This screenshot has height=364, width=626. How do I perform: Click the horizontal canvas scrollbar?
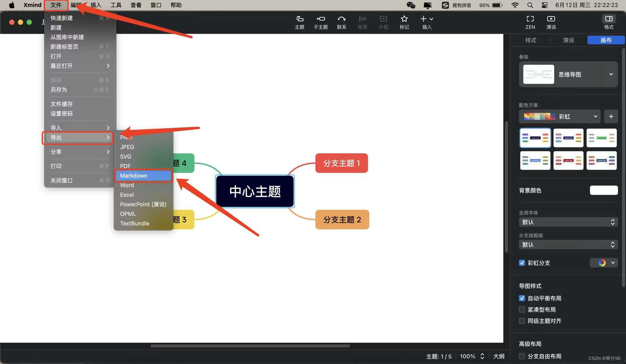point(250,346)
